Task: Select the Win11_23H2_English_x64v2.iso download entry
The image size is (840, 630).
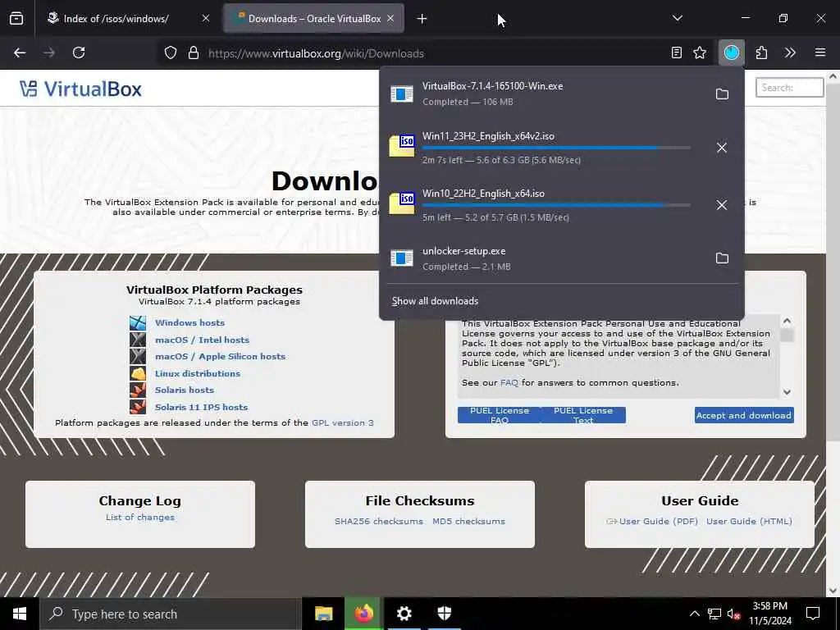Action: (x=545, y=148)
